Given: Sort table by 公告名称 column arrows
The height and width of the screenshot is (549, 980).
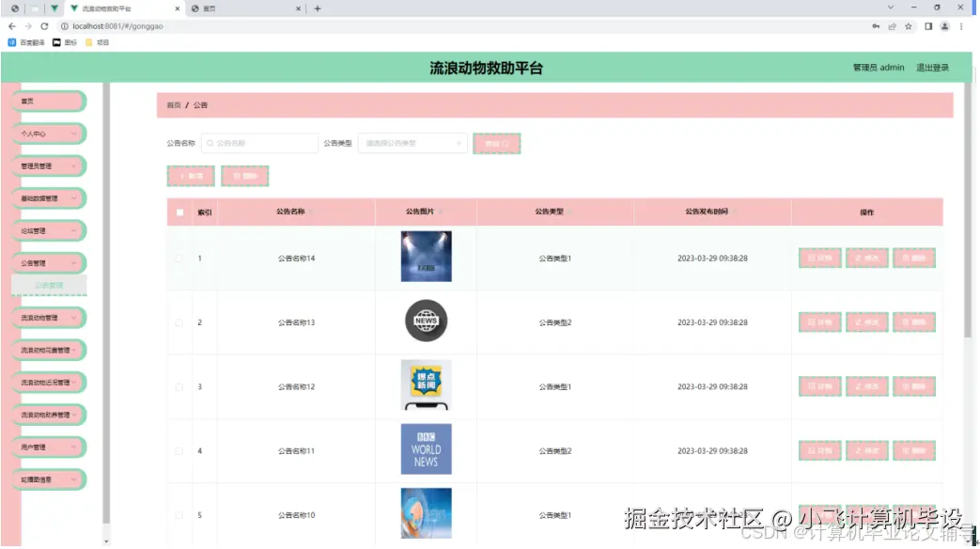Looking at the screenshot, I should [x=311, y=212].
